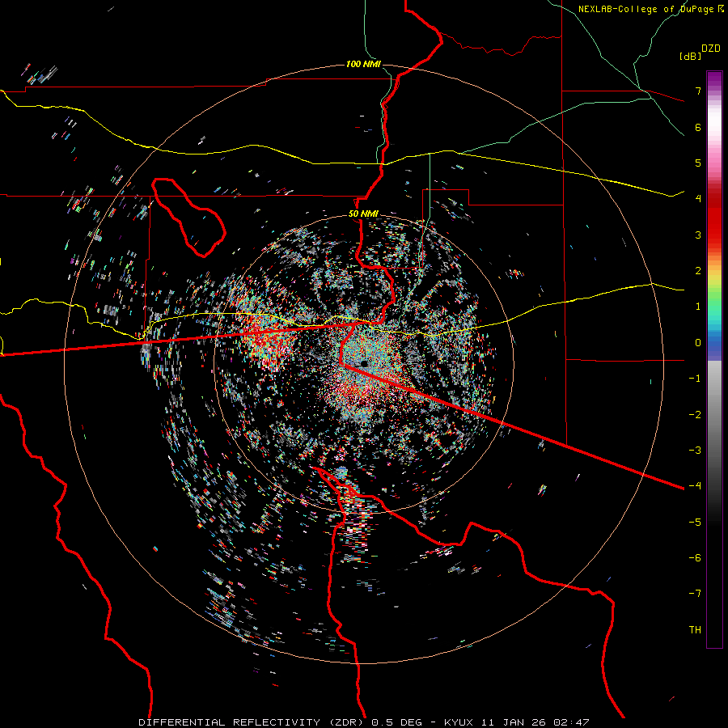
Task: Click DIFFERENTIAL REFLECTIVITY in the bottom caption
Action: pyautogui.click(x=230, y=722)
